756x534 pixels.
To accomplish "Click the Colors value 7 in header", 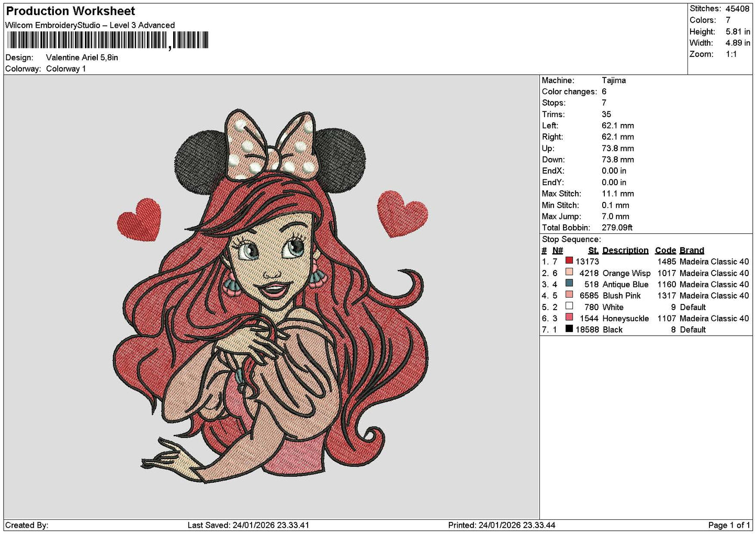I will (x=728, y=20).
